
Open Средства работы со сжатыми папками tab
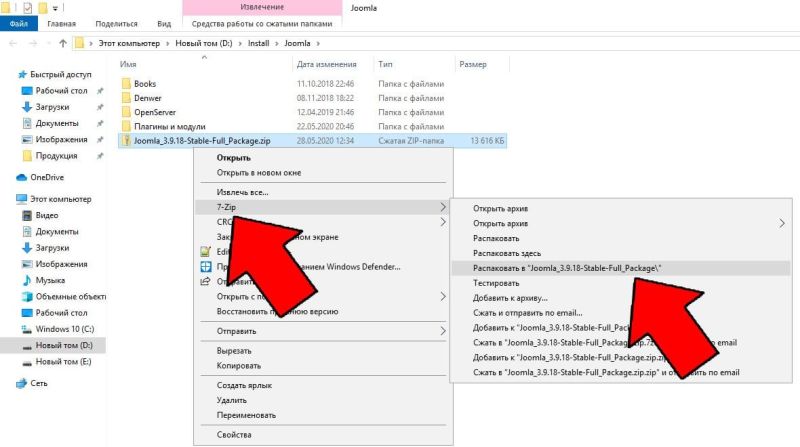pos(262,23)
